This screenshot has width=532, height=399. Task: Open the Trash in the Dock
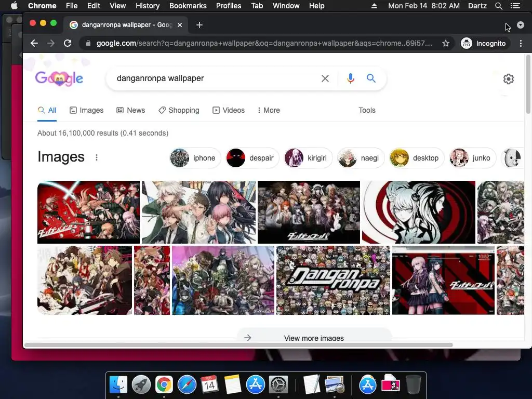click(x=413, y=385)
